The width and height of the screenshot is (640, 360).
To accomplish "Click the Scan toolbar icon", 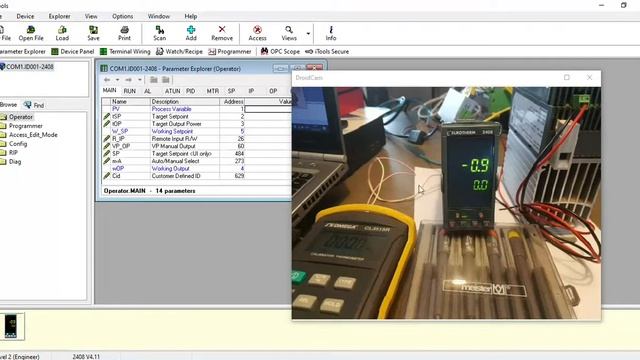I will [x=160, y=33].
